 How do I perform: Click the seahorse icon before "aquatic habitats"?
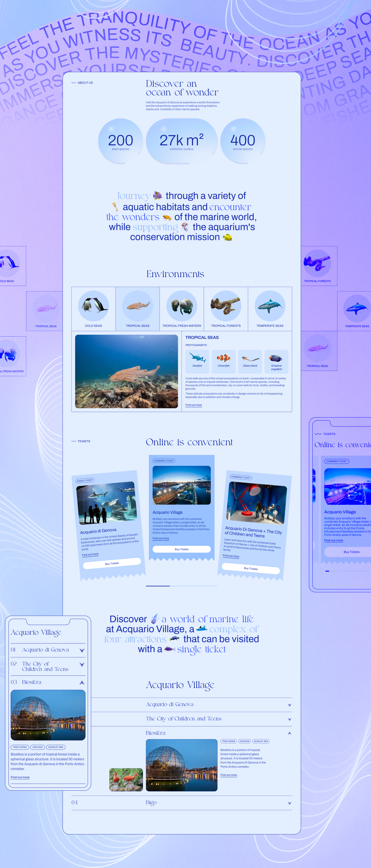(x=115, y=207)
